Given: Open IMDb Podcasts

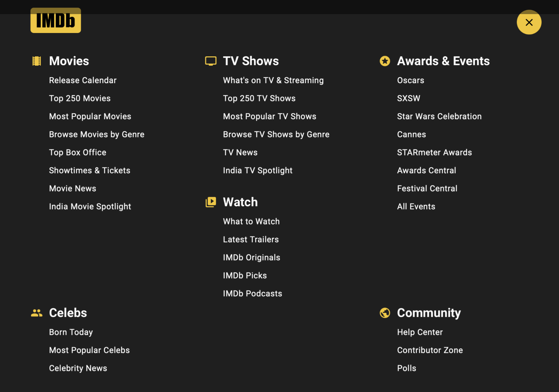Looking at the screenshot, I should tap(253, 294).
